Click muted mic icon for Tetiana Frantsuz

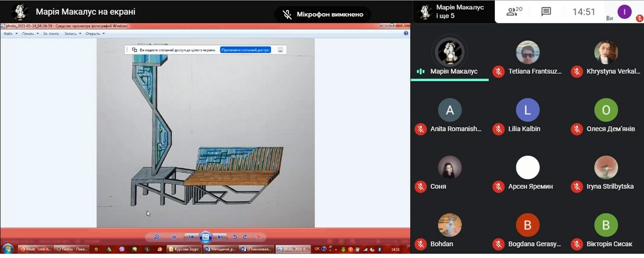498,72
